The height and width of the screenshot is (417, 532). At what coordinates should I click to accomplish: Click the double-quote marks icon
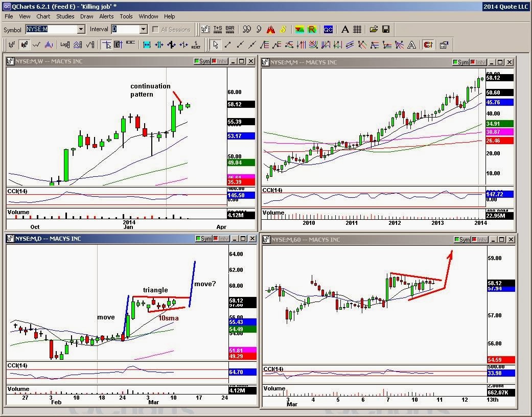[x=247, y=30]
